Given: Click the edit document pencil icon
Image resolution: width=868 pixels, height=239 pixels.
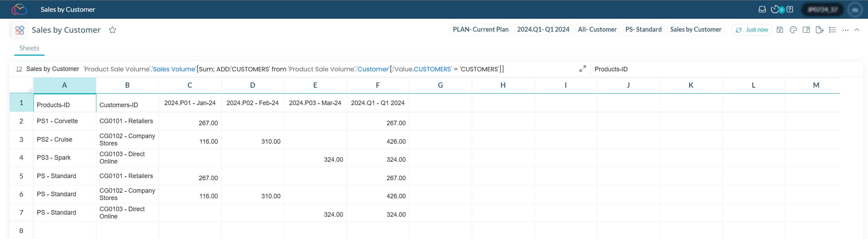Looking at the screenshot, I should (819, 30).
